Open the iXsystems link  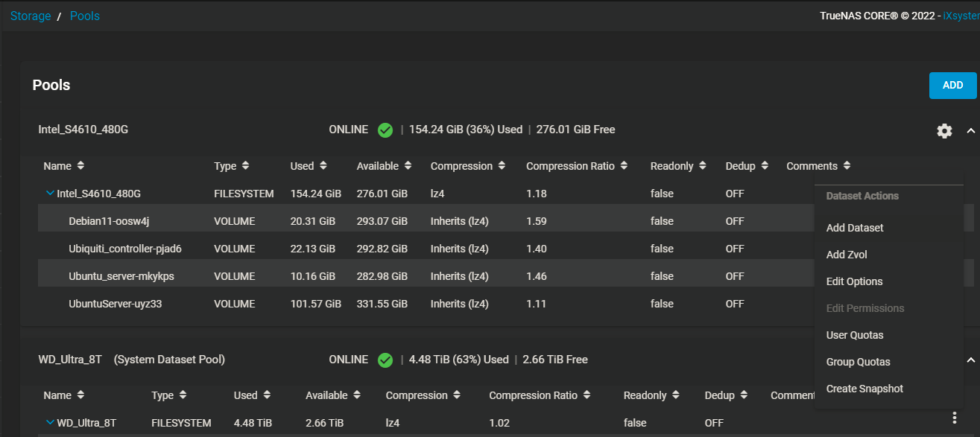(x=961, y=15)
